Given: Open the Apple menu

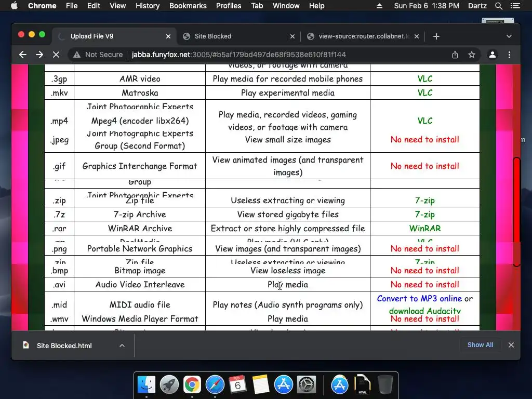Looking at the screenshot, I should point(14,6).
